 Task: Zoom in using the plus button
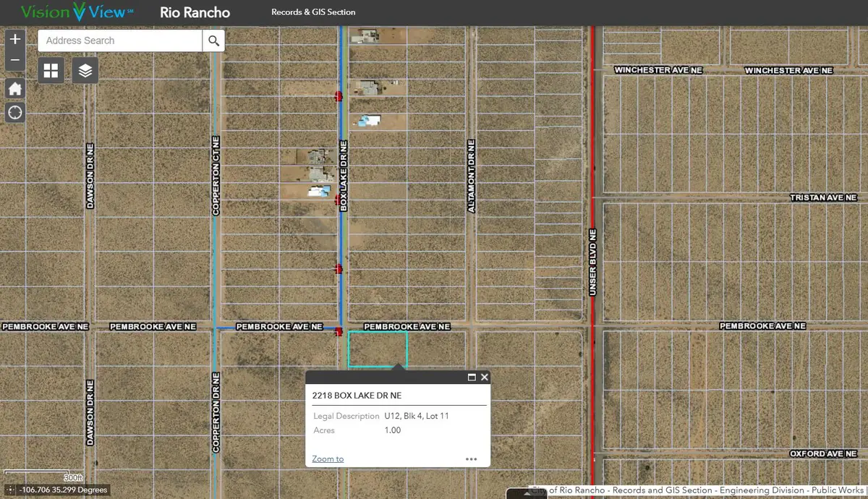(14, 39)
